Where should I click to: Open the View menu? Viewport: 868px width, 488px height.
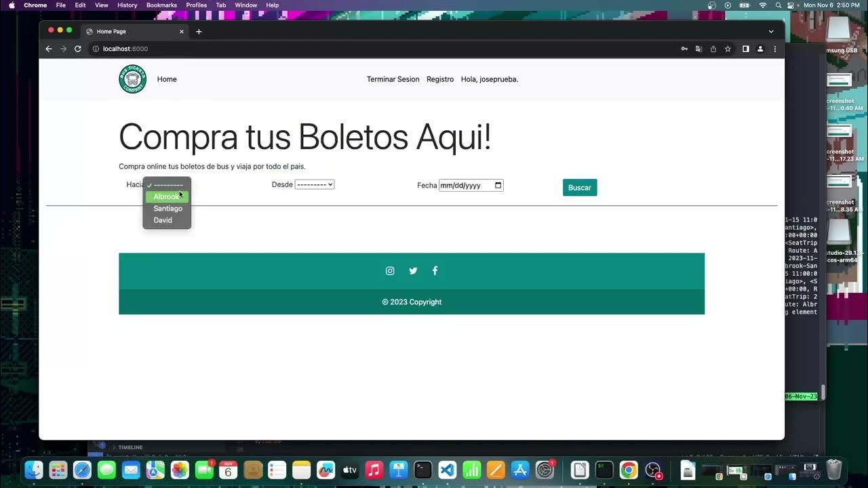(x=102, y=5)
